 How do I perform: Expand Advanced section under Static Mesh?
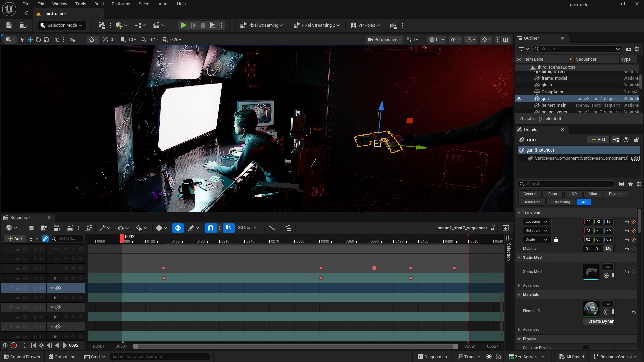point(519,286)
